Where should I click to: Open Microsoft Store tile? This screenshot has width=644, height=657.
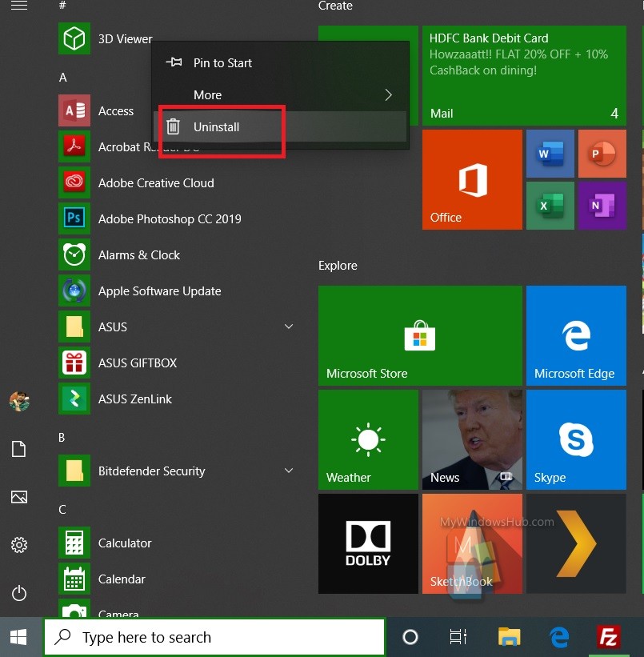420,335
